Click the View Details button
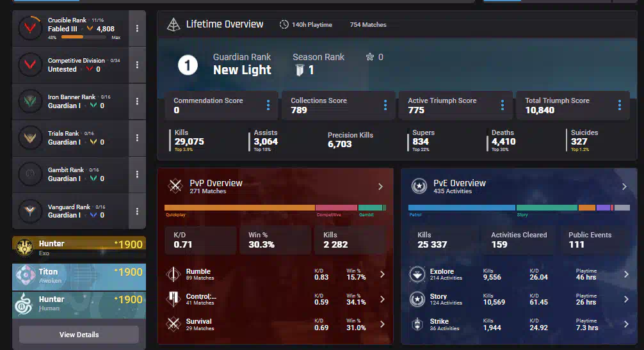Screen dimensions: 644x350 (x=79, y=335)
